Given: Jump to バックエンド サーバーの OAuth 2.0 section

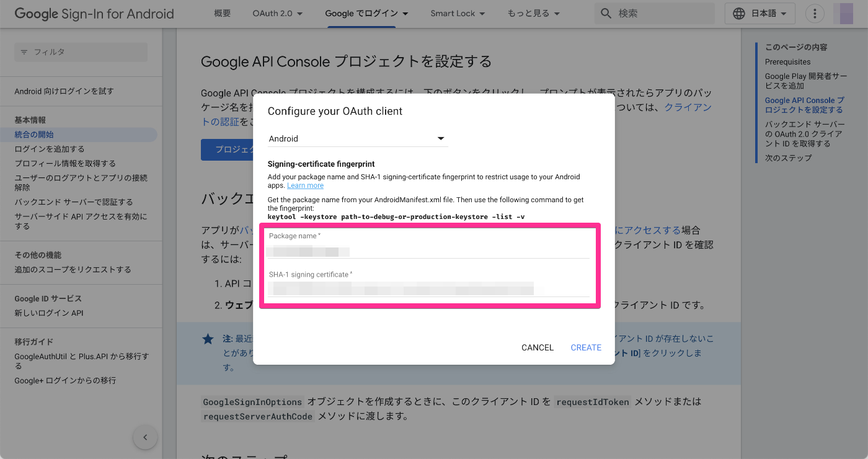Looking at the screenshot, I should click(805, 134).
